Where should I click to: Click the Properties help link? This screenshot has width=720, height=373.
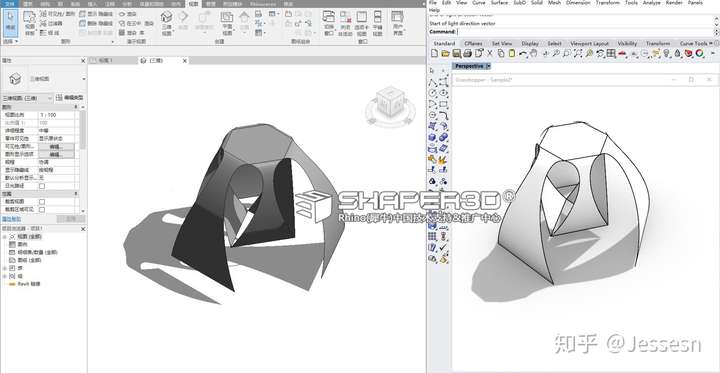(x=11, y=219)
